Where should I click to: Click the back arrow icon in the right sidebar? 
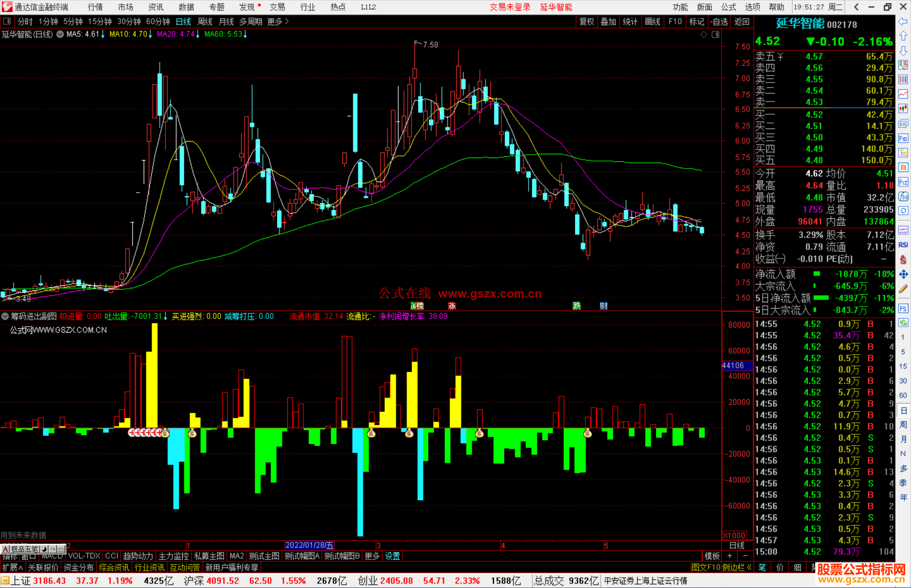903,21
